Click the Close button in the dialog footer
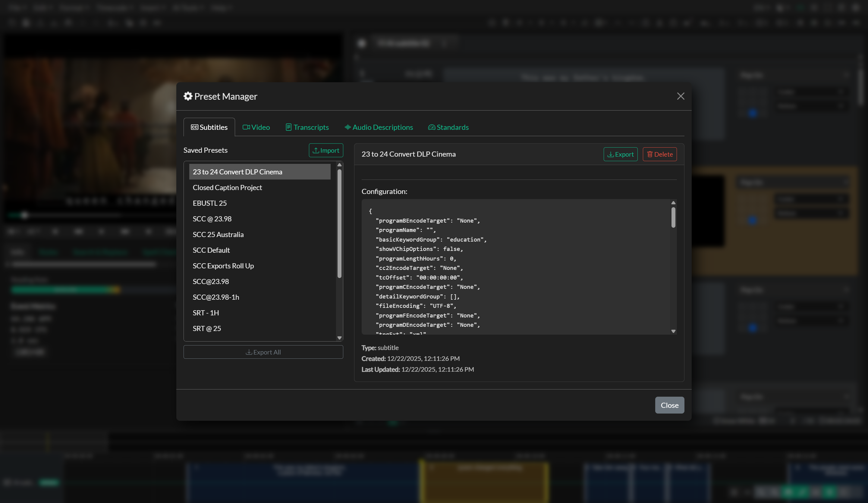Viewport: 868px width, 503px height. click(x=669, y=405)
